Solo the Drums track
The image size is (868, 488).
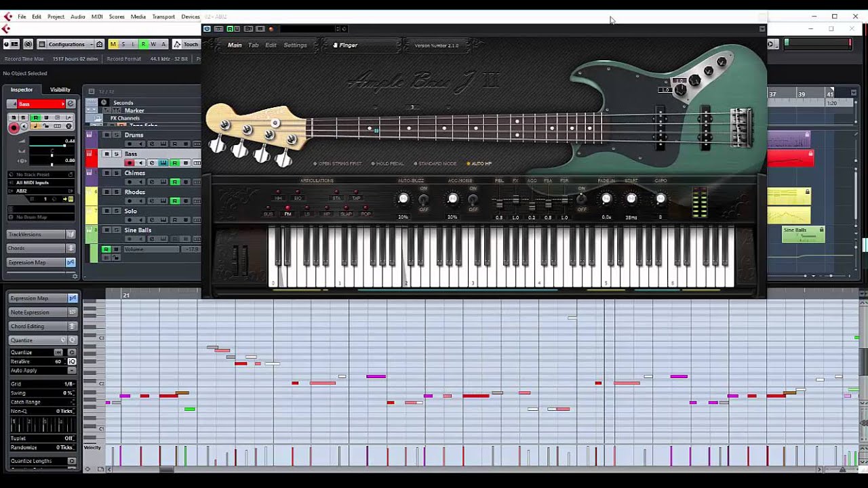(116, 135)
